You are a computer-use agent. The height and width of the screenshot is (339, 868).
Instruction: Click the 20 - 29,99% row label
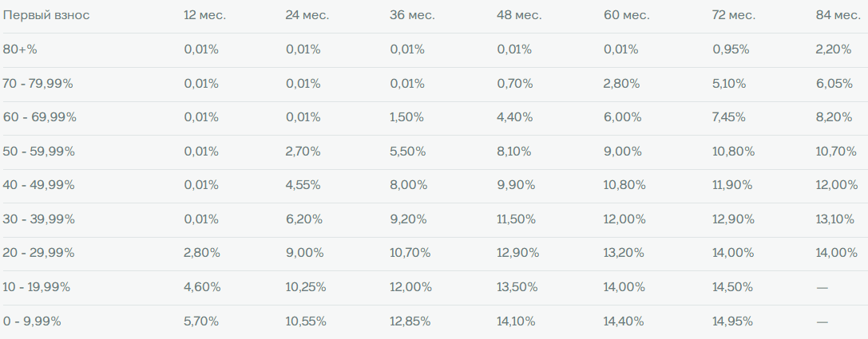(39, 253)
